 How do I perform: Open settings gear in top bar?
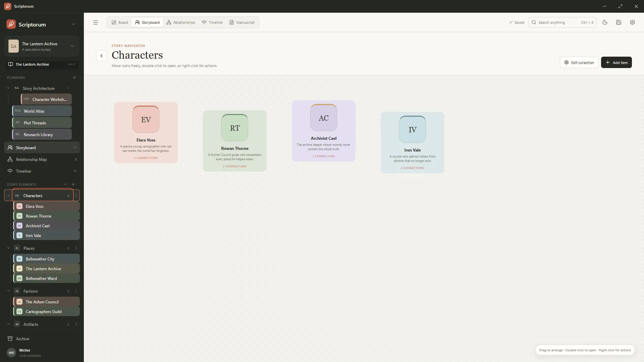632,22
